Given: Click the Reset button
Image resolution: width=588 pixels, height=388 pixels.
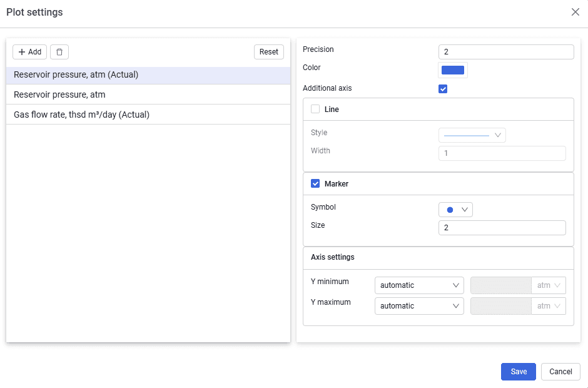Looking at the screenshot, I should [x=269, y=52].
